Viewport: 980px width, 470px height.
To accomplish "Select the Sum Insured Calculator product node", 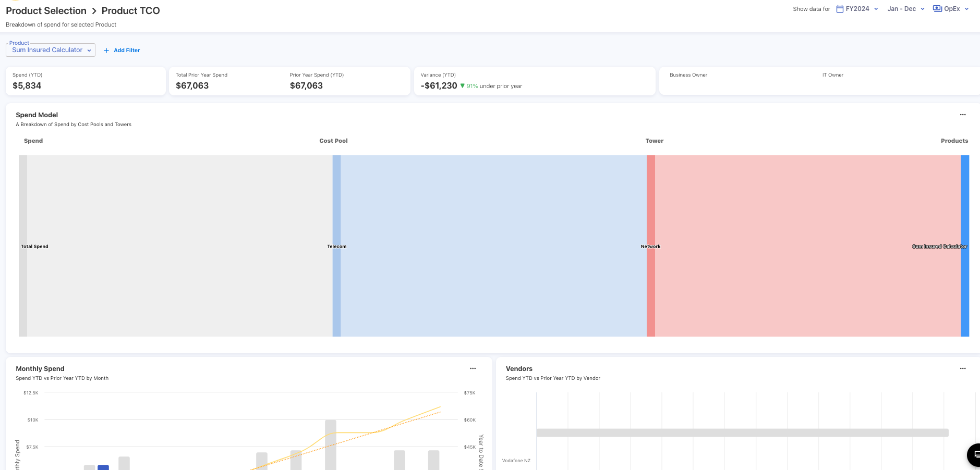I will click(x=965, y=246).
